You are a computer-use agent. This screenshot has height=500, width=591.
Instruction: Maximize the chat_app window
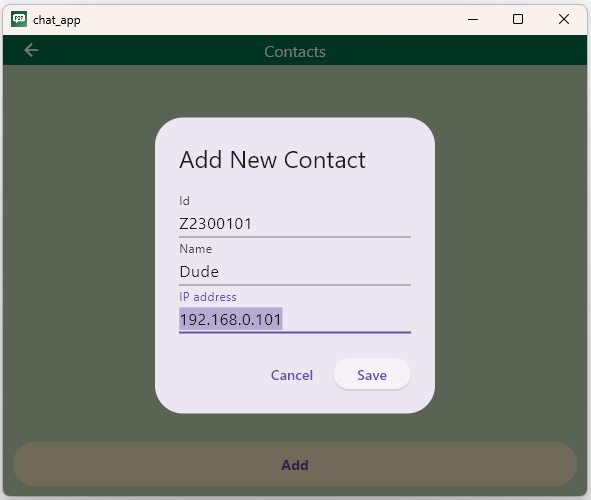(x=518, y=19)
